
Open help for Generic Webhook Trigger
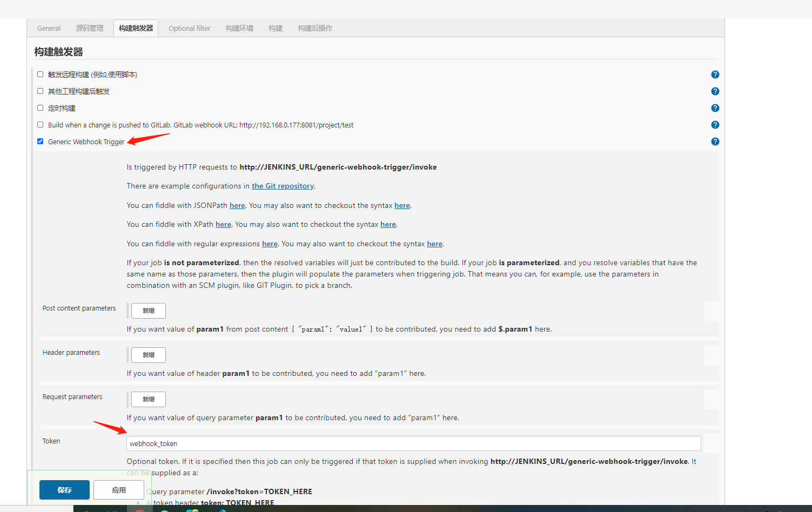(715, 142)
